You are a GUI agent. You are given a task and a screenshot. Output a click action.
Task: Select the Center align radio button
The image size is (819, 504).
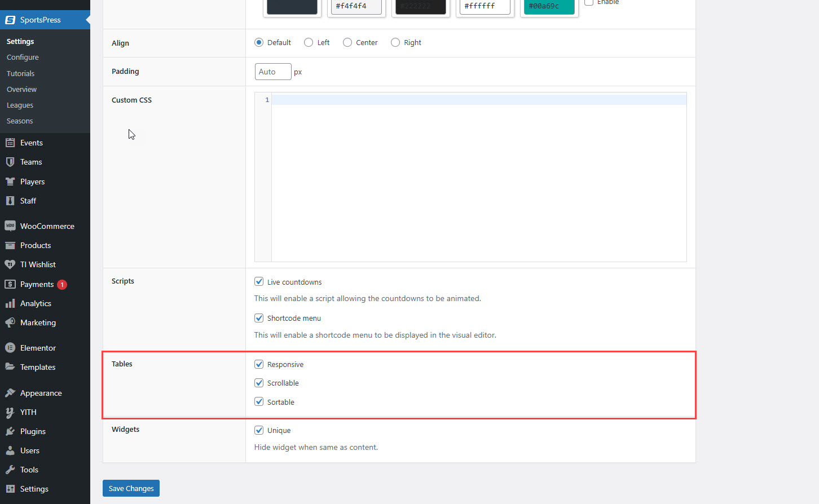pyautogui.click(x=347, y=42)
